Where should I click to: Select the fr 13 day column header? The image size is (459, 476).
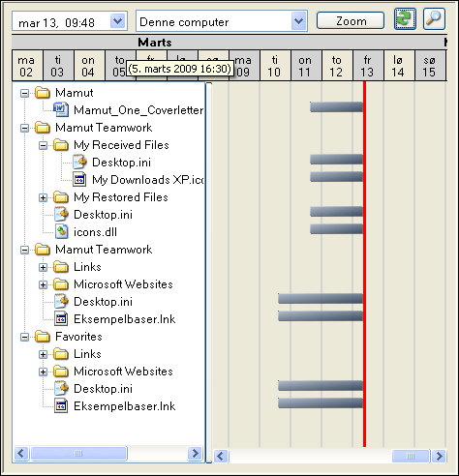click(x=368, y=66)
